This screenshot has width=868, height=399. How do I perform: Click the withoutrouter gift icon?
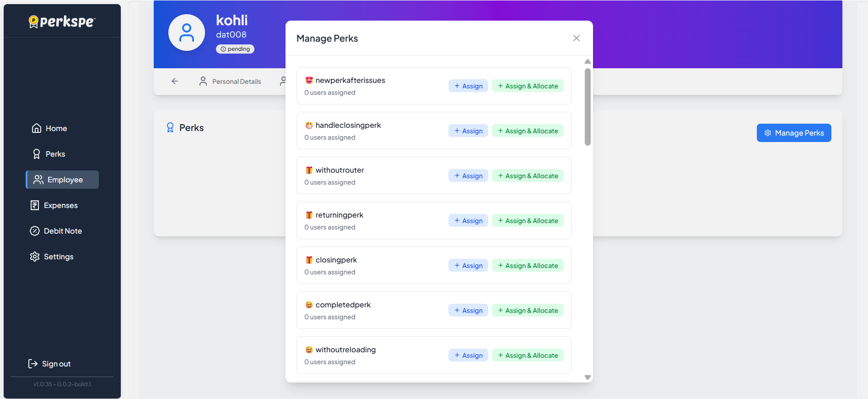309,170
